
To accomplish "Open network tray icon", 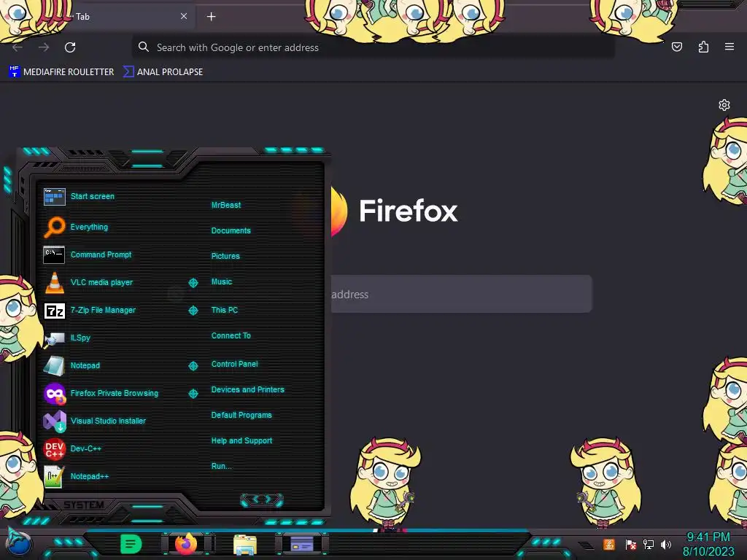I will 649,544.
